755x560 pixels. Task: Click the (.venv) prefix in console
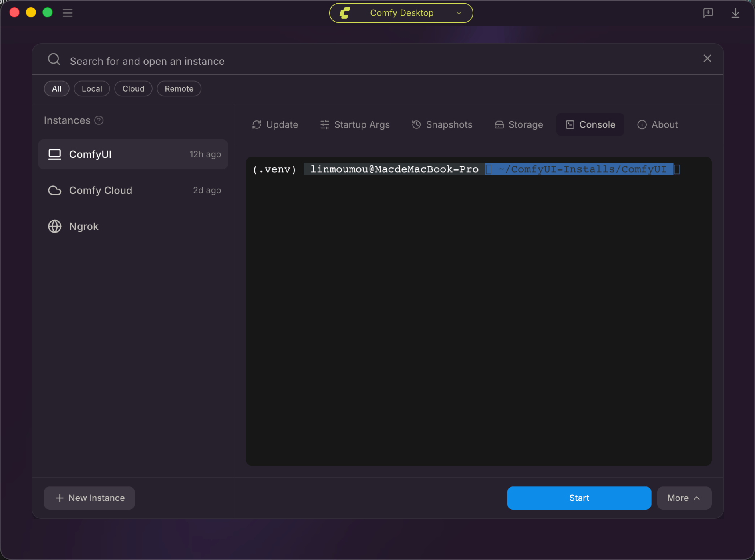[x=274, y=169]
